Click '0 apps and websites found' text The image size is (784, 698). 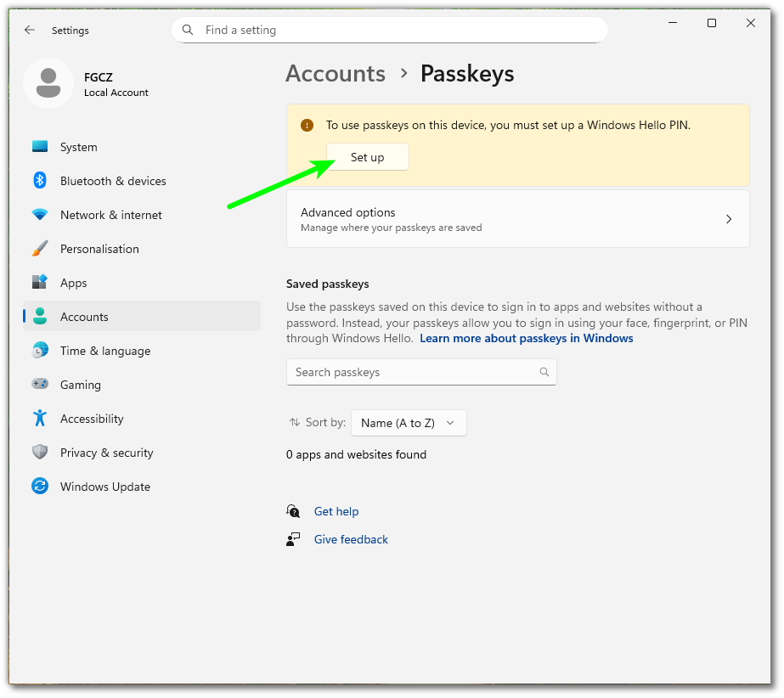[x=356, y=454]
